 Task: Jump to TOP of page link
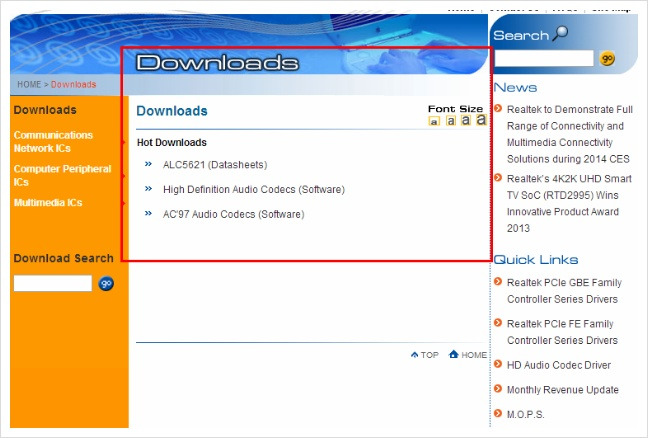coord(429,355)
